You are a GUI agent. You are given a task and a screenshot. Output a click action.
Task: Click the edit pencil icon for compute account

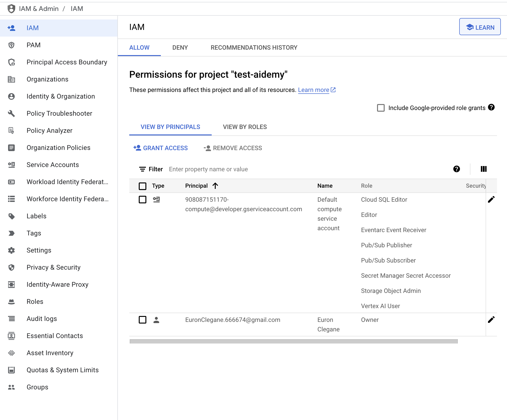coord(491,200)
